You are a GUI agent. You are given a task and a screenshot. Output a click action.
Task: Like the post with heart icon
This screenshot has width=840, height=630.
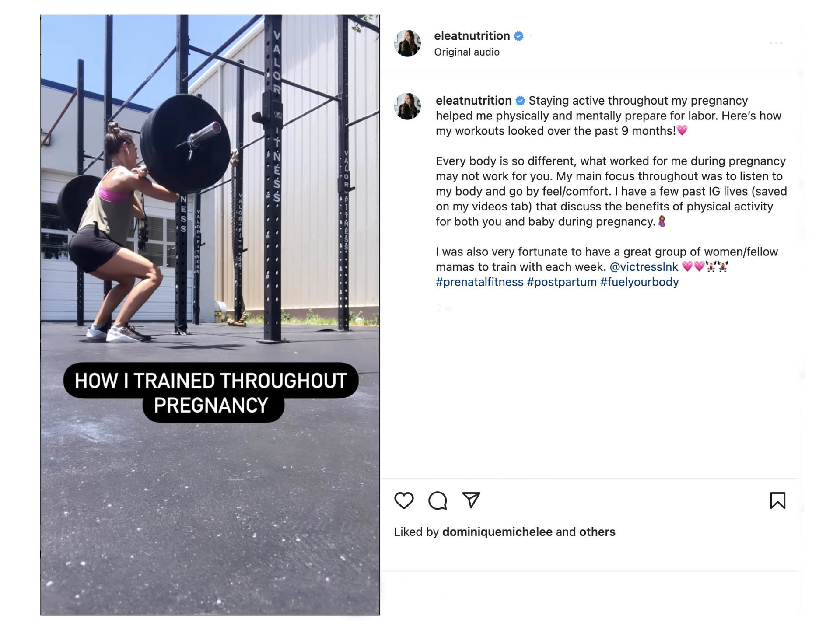(403, 500)
